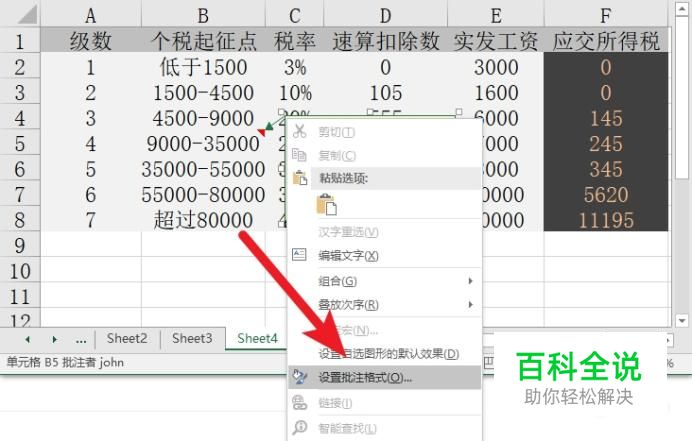Screen dimensions: 692x441
Task: Click the 智能查找 magnifier icon
Action: point(300,427)
